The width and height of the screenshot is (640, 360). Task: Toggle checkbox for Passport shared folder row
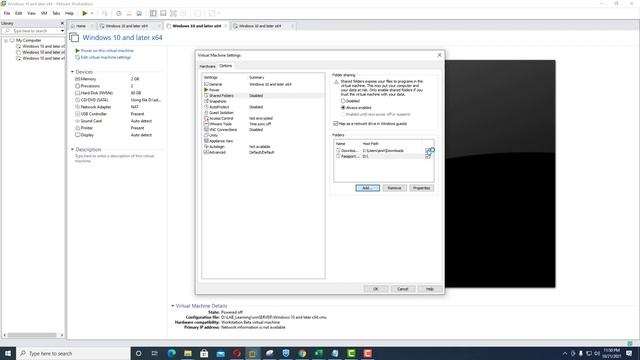coord(428,156)
